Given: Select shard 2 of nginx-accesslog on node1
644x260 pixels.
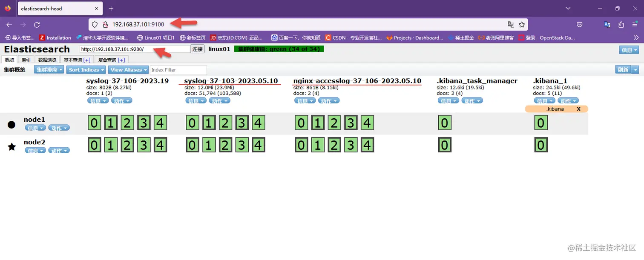Looking at the screenshot, I should pyautogui.click(x=334, y=123).
